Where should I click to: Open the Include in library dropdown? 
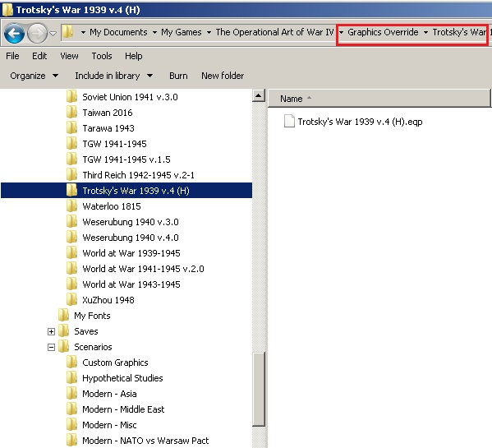tap(114, 76)
